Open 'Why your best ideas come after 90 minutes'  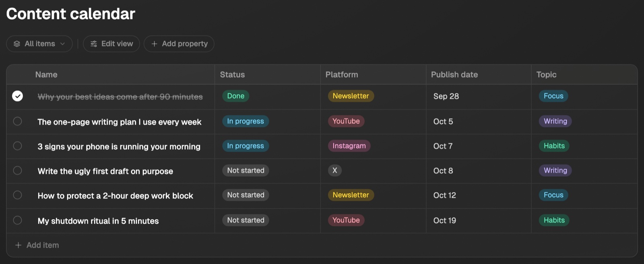[120, 97]
